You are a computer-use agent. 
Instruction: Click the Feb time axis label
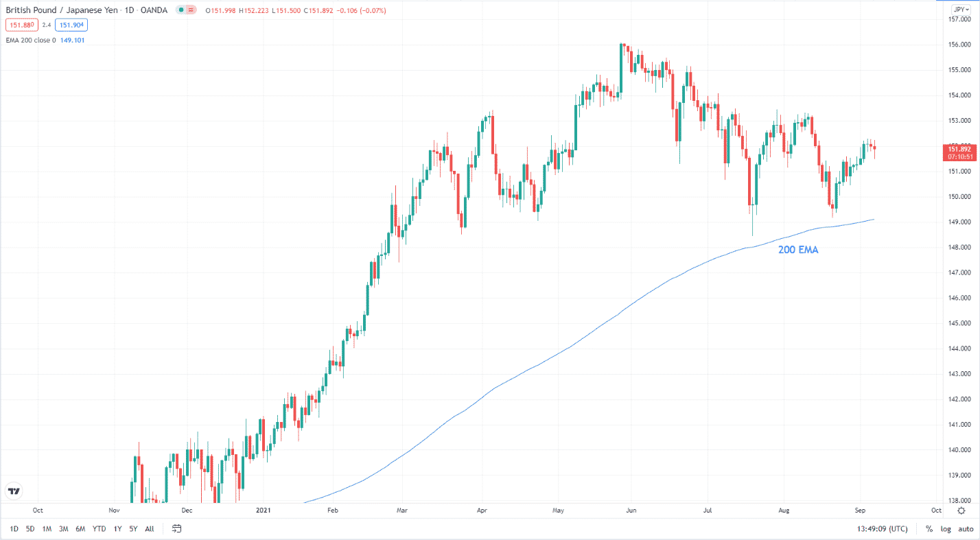pos(334,510)
